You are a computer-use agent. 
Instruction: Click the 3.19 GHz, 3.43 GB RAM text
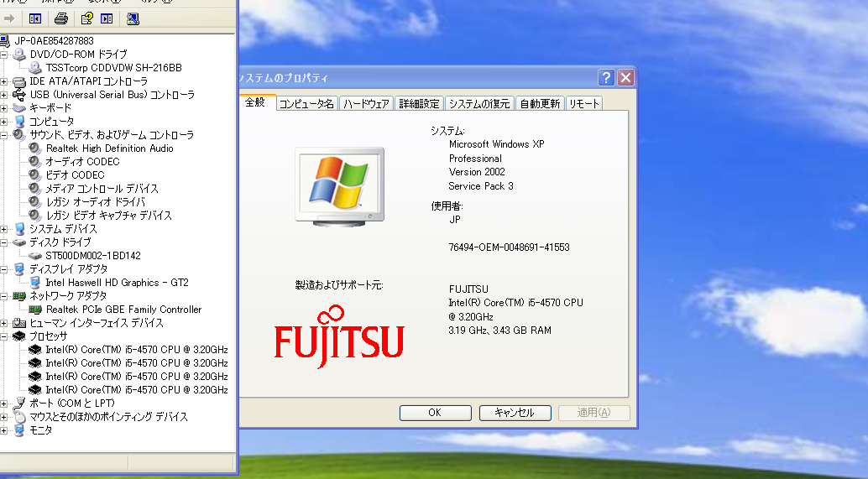(499, 331)
